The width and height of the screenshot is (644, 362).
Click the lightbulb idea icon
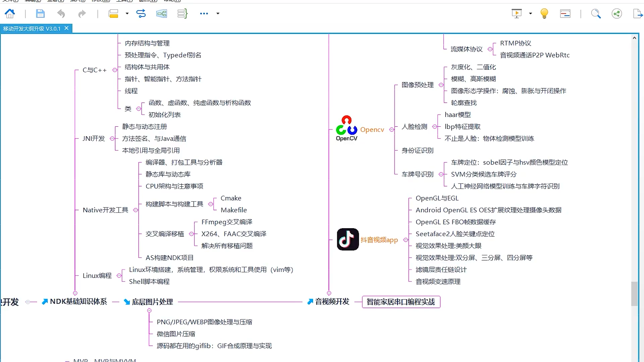tap(544, 13)
